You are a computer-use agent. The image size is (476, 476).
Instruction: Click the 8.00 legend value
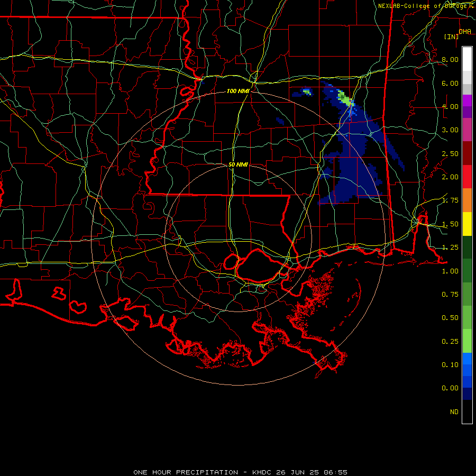[x=450, y=59]
